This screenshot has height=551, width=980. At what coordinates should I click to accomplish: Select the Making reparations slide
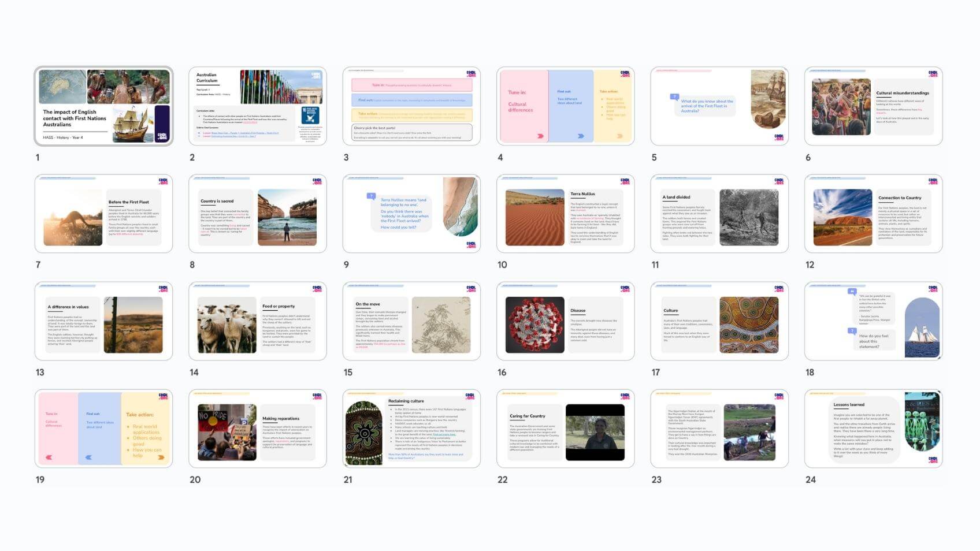coord(257,429)
